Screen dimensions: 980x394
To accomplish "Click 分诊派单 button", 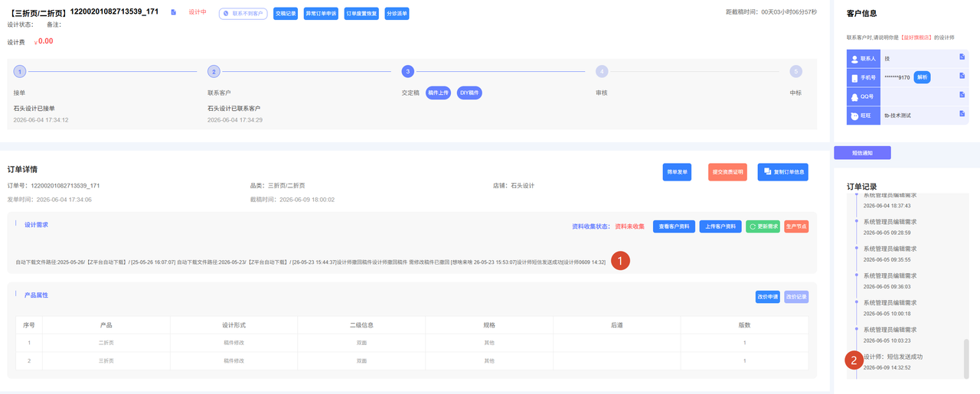I will coord(397,13).
